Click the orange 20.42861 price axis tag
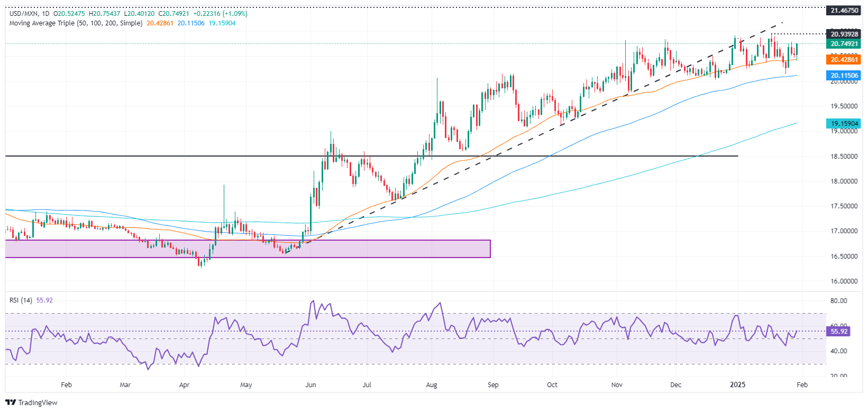The width and height of the screenshot is (868, 412). pos(844,60)
